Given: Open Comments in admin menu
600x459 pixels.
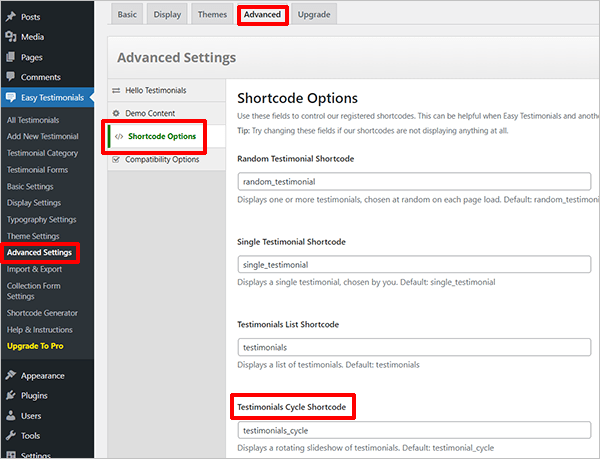Looking at the screenshot, I should (x=41, y=77).
